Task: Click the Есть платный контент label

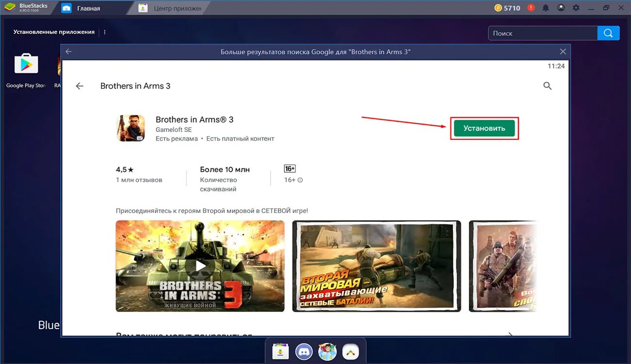Action: [x=240, y=139]
